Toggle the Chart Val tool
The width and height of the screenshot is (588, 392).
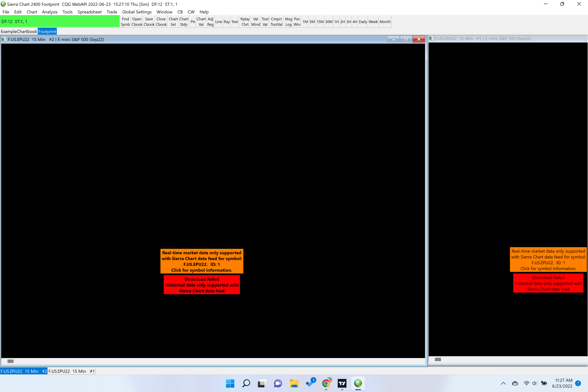(201, 21)
